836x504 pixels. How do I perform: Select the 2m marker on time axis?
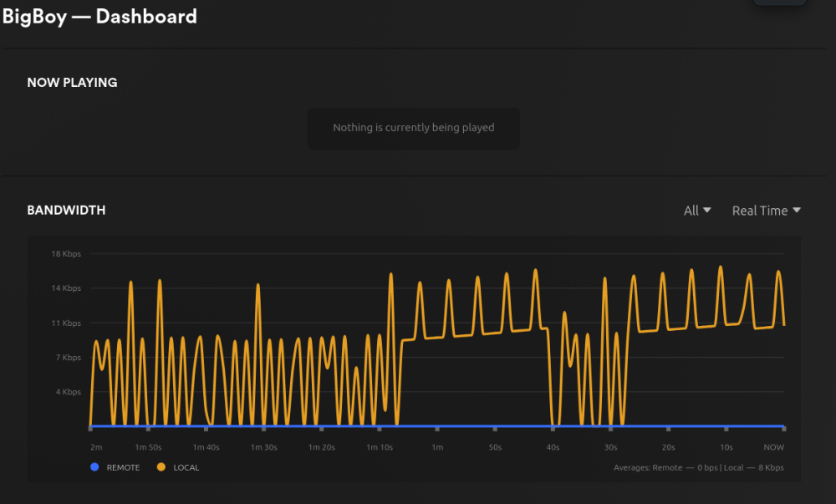pyautogui.click(x=96, y=448)
